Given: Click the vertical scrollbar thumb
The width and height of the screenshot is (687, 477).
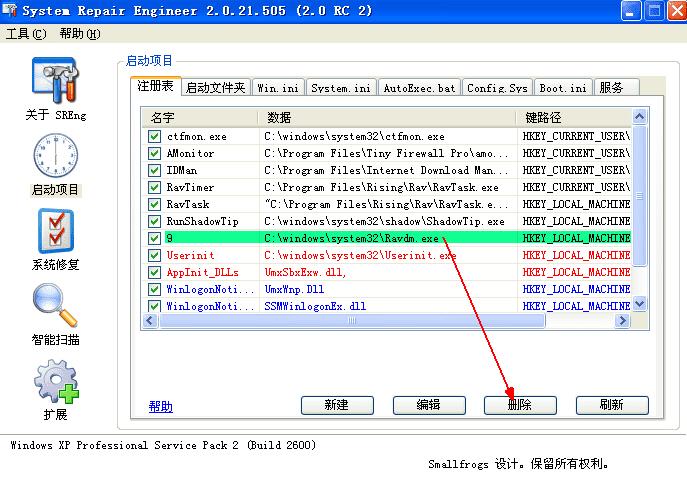Looking at the screenshot, I should point(640,196).
